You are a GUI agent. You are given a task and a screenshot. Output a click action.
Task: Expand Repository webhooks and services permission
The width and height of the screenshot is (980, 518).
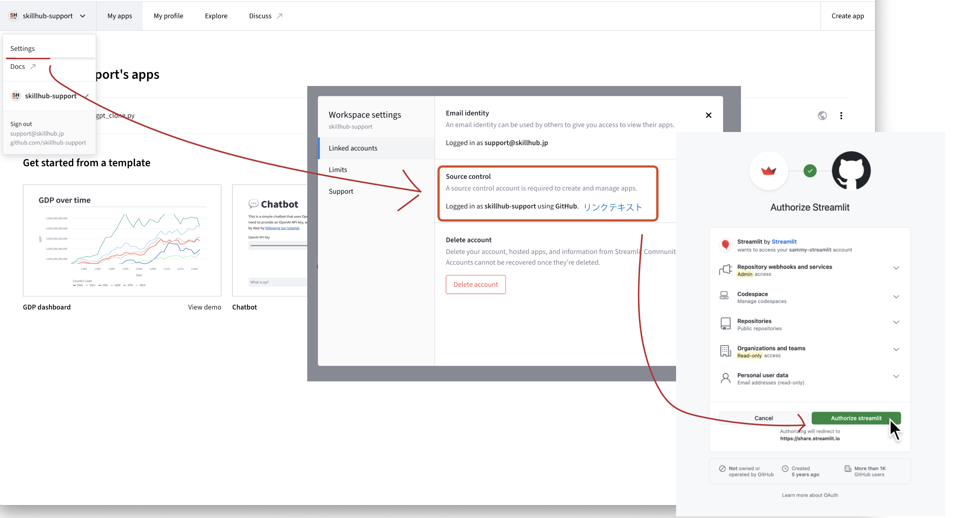coord(896,268)
